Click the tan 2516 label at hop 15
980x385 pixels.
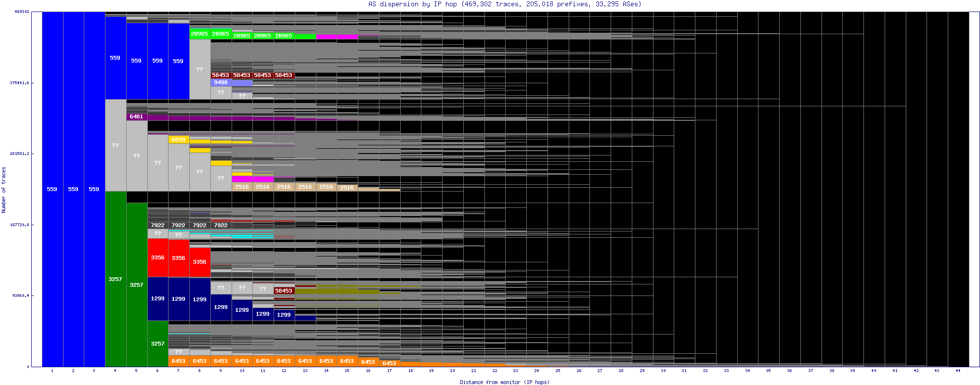click(x=347, y=188)
